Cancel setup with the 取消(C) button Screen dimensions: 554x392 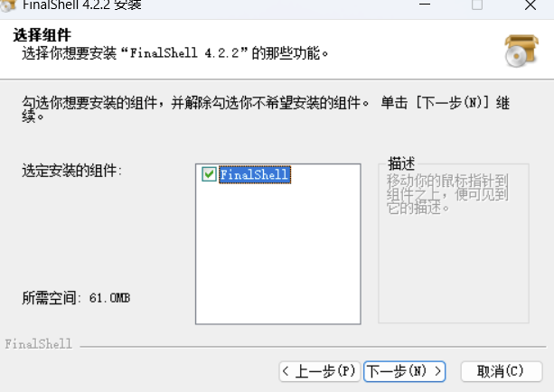click(502, 371)
